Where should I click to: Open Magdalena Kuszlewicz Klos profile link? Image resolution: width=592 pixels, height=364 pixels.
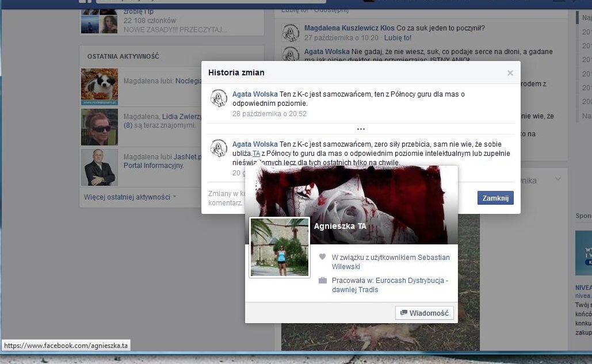click(x=349, y=28)
